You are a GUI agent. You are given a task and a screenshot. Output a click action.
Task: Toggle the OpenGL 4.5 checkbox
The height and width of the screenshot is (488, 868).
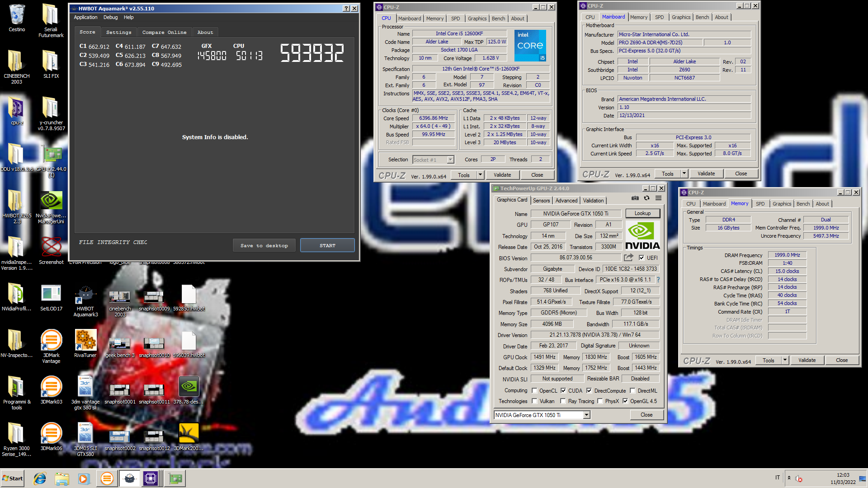(x=625, y=401)
